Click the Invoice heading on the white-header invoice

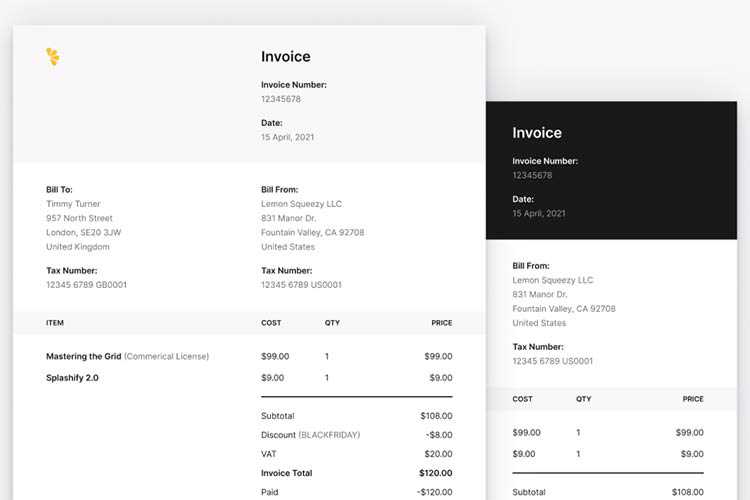(x=286, y=57)
